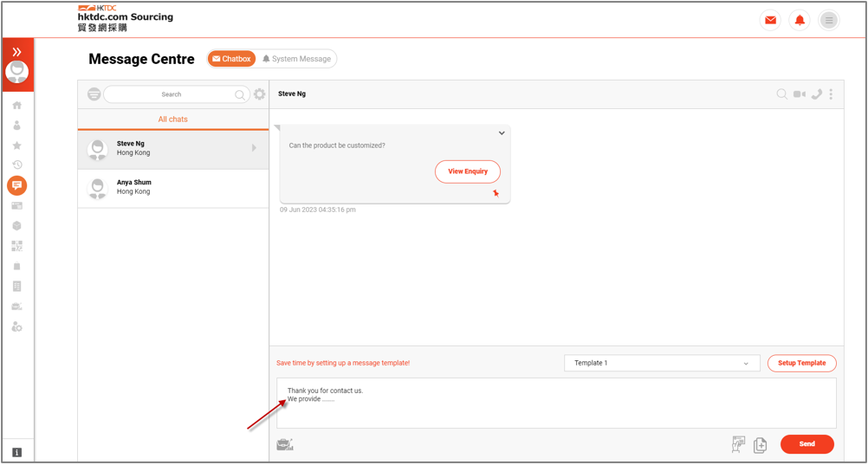This screenshot has height=465, width=868.
Task: Open the user settings icon in sidebar
Action: (x=17, y=326)
